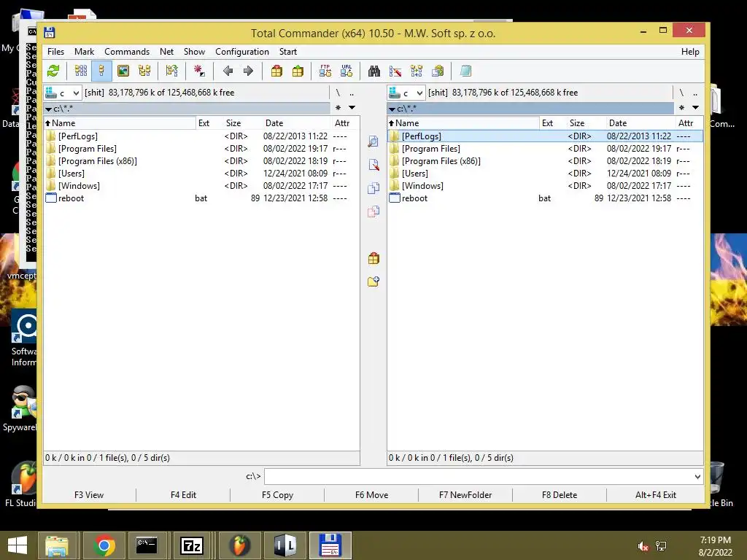Open the notepad toolbar icon
Viewport: 747px width, 560px height.
465,71
